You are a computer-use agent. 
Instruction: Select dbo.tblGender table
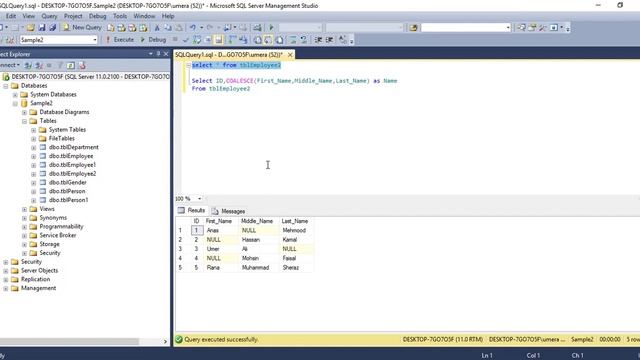coord(67,182)
